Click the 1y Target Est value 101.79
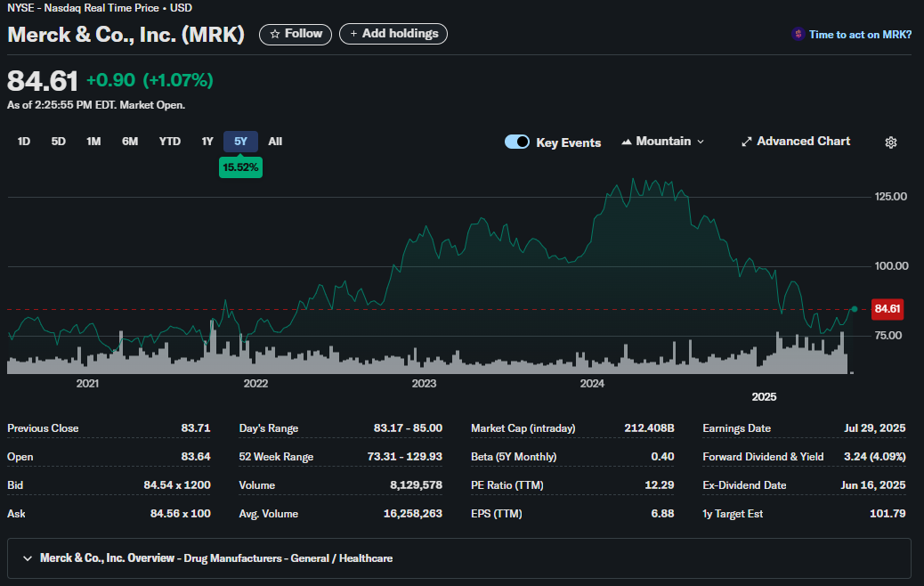The width and height of the screenshot is (924, 586). pos(888,514)
